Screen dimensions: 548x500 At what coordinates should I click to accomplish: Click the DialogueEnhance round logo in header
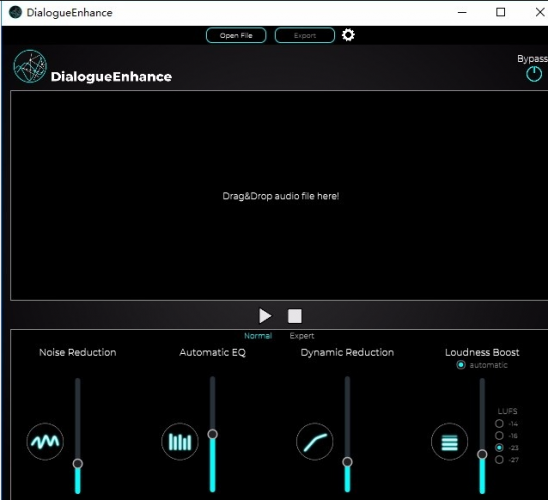[30, 66]
